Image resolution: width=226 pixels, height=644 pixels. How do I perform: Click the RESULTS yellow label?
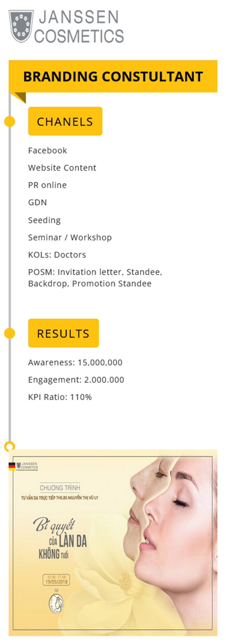point(63,333)
